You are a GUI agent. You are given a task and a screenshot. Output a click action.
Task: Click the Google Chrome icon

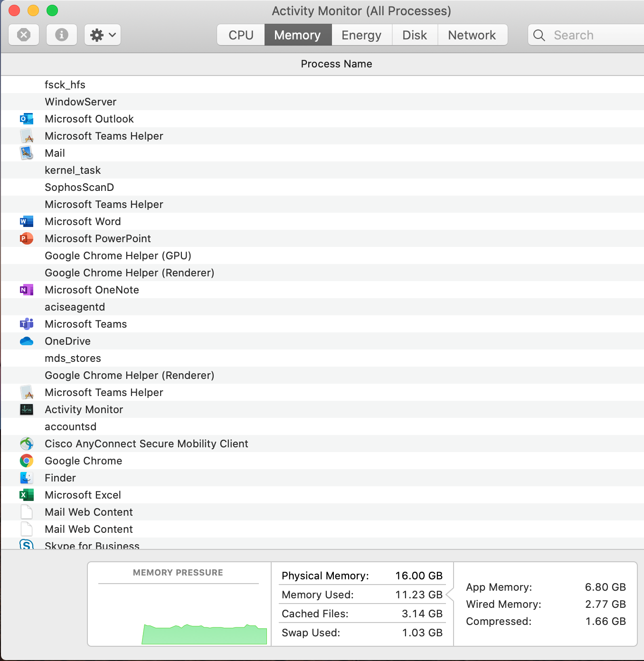click(x=27, y=461)
